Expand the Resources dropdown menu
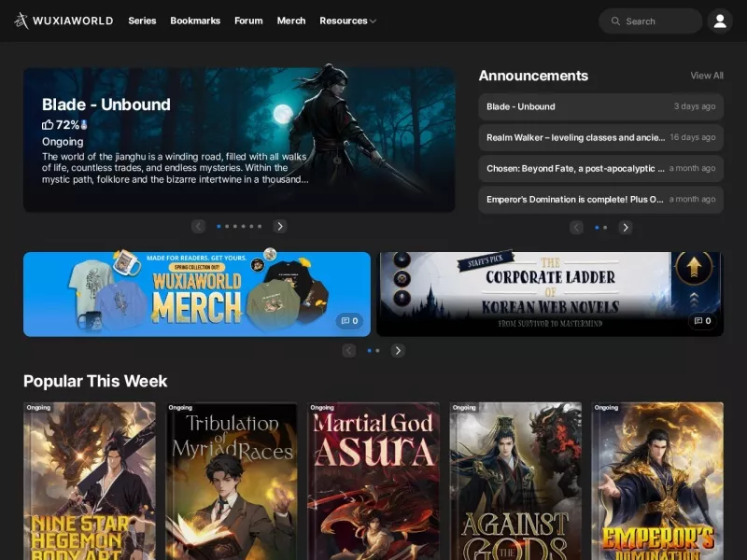The image size is (747, 560). tap(347, 21)
